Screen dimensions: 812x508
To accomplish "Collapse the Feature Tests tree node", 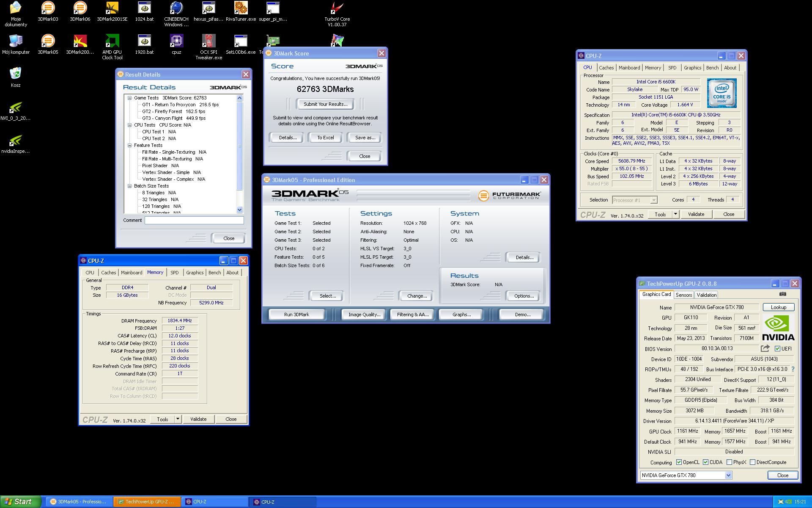I will point(130,145).
